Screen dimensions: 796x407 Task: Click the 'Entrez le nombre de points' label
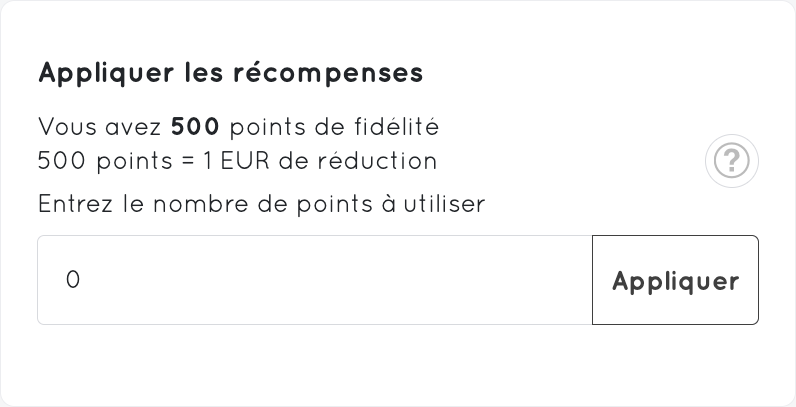(261, 204)
